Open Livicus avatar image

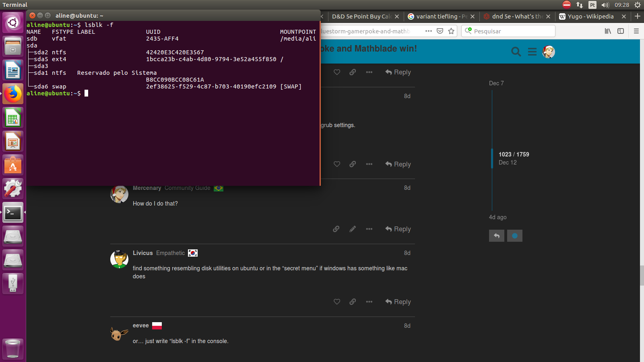coord(119,259)
